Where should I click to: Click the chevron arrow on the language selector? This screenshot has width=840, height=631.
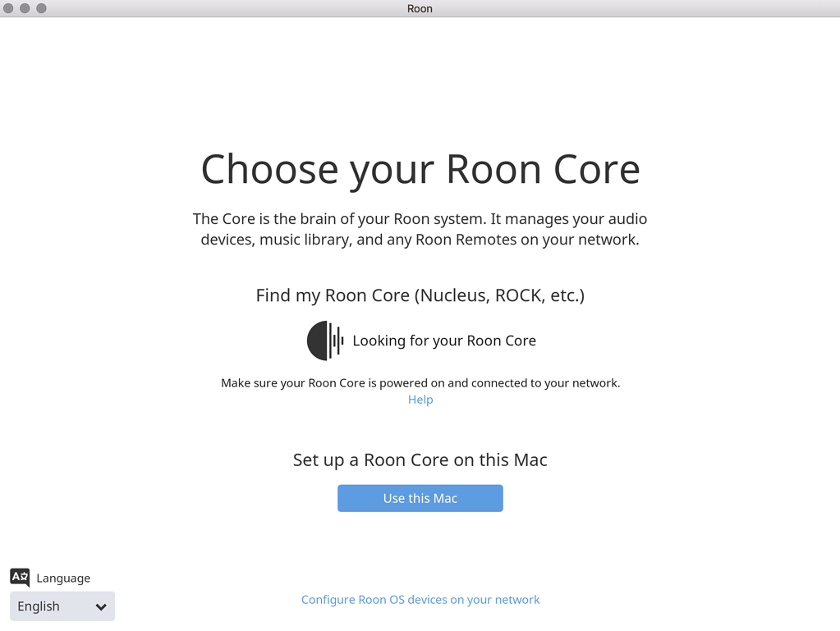[101, 606]
